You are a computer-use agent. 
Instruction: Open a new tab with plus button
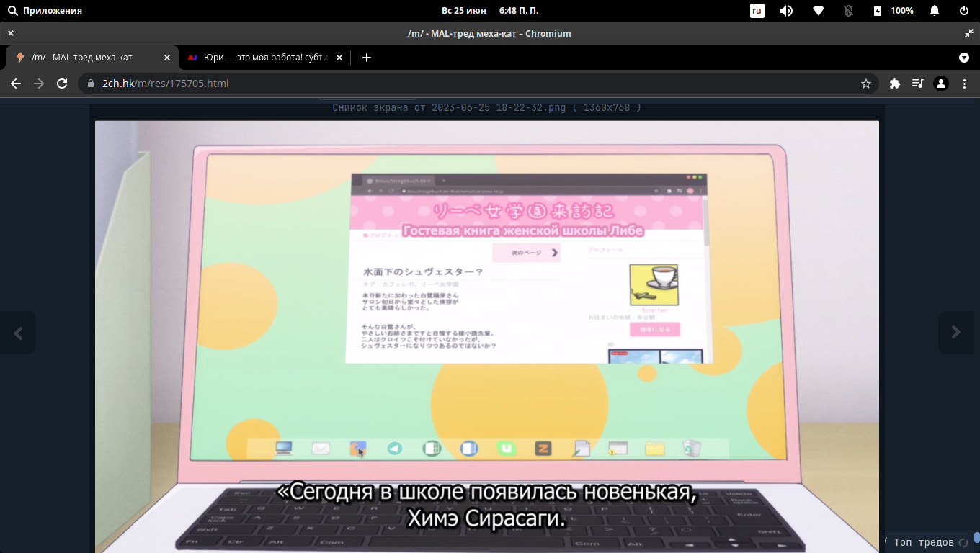pos(367,58)
